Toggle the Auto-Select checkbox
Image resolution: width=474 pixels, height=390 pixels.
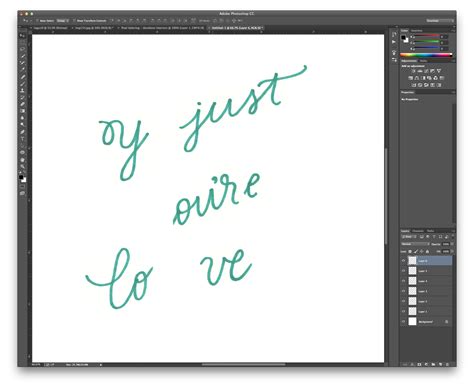tap(37, 21)
